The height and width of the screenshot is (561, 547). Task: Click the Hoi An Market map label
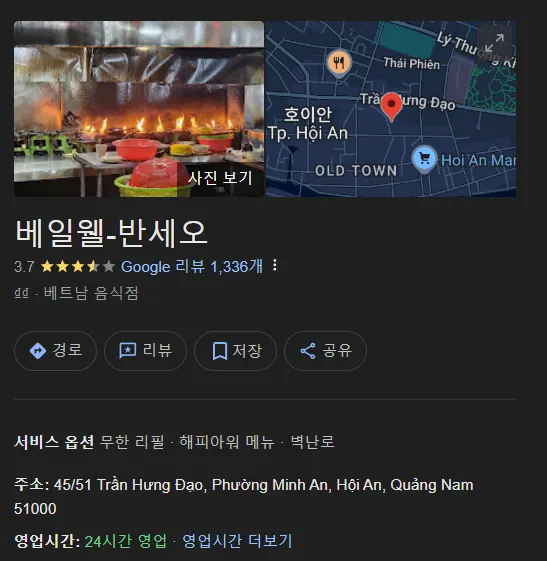coord(478,160)
